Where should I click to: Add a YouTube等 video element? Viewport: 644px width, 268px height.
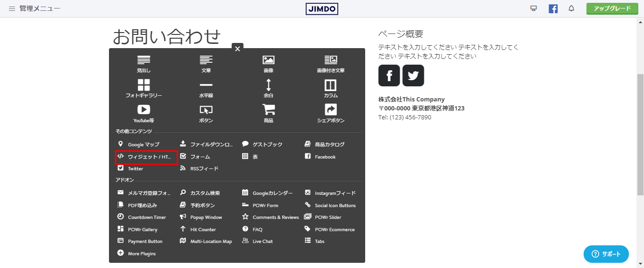pos(144,114)
